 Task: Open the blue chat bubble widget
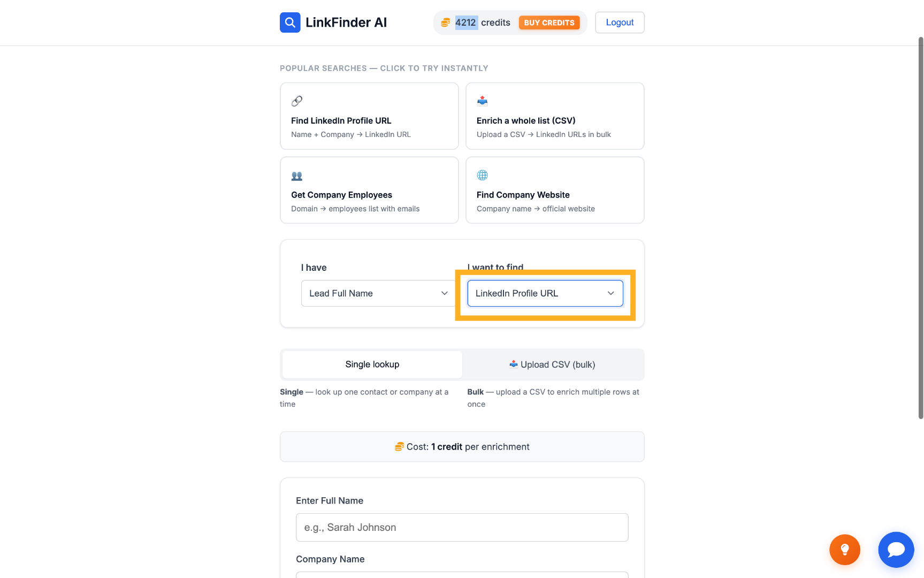click(x=896, y=550)
